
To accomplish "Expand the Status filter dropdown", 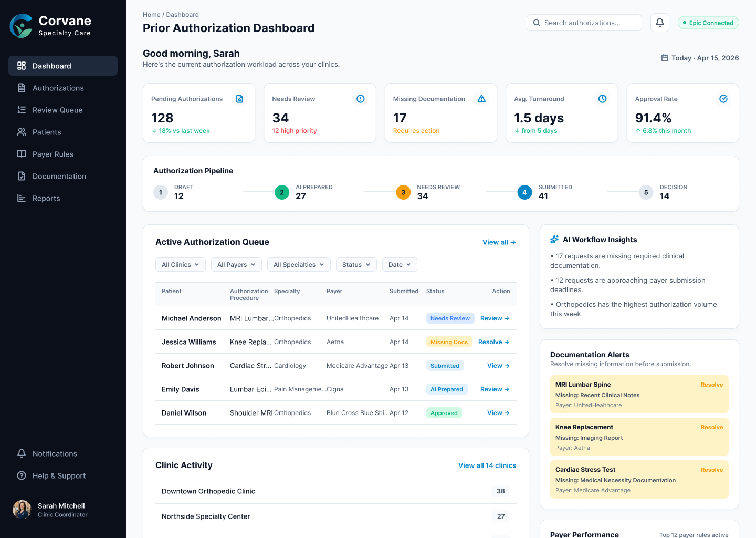I will point(356,265).
